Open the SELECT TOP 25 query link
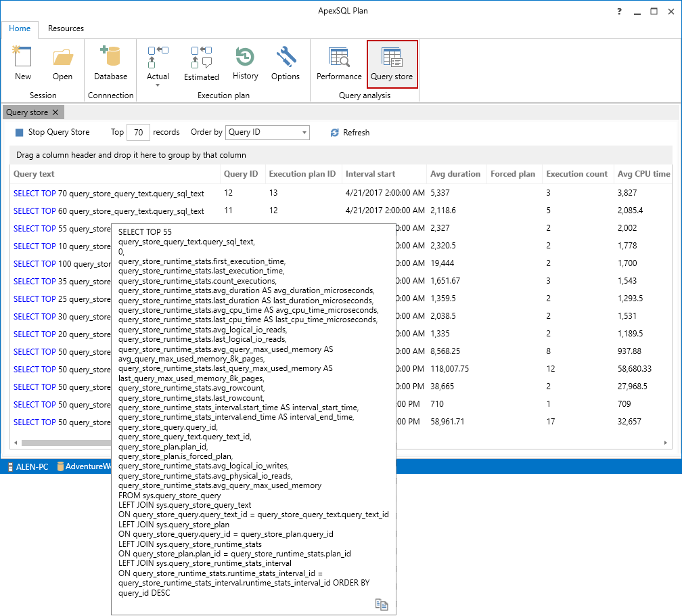The image size is (682, 616). (62, 299)
